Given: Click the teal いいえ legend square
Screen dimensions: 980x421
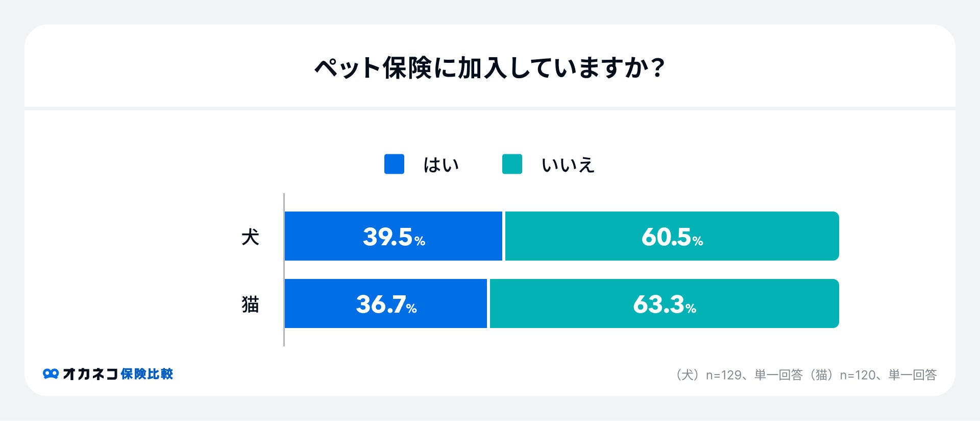Looking at the screenshot, I should pyautogui.click(x=512, y=164).
